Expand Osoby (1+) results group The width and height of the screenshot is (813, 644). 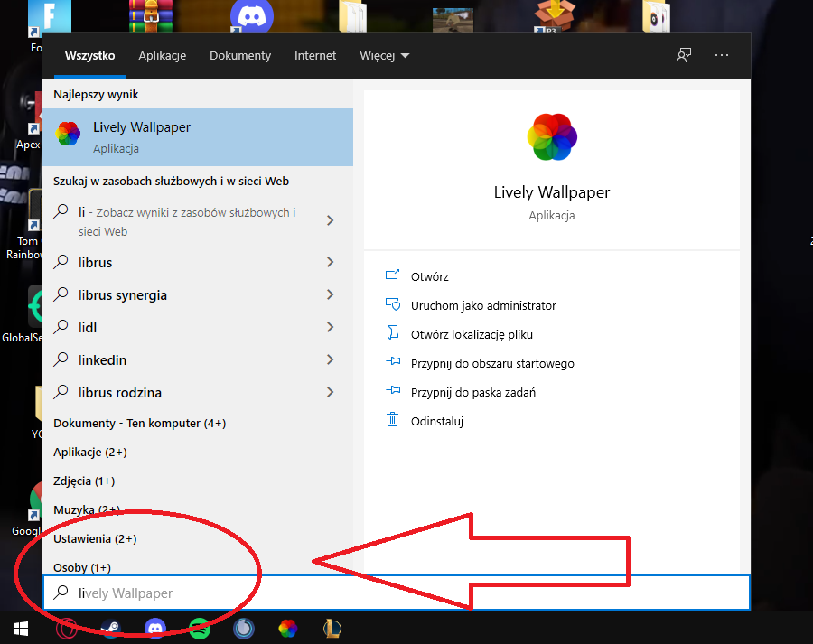point(82,568)
